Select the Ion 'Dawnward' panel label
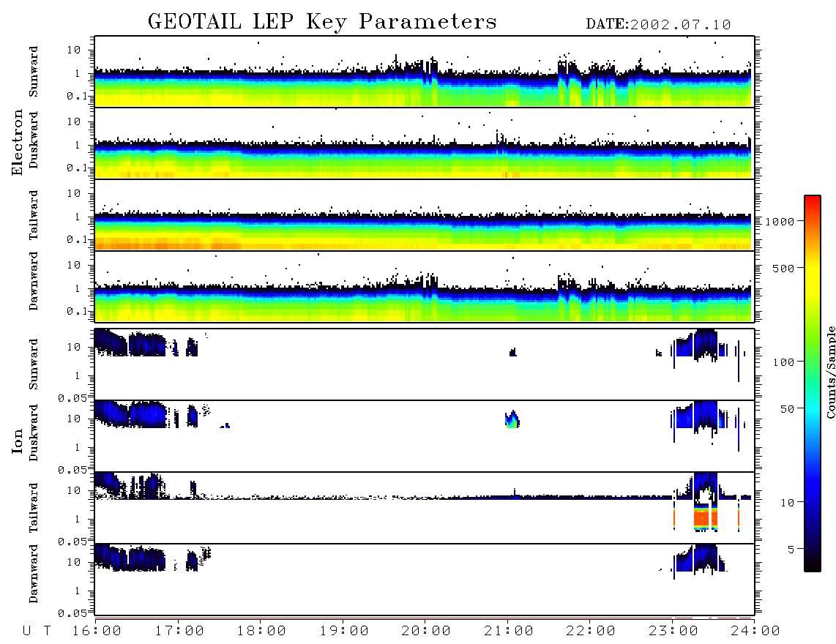The image size is (836, 644). 33,574
